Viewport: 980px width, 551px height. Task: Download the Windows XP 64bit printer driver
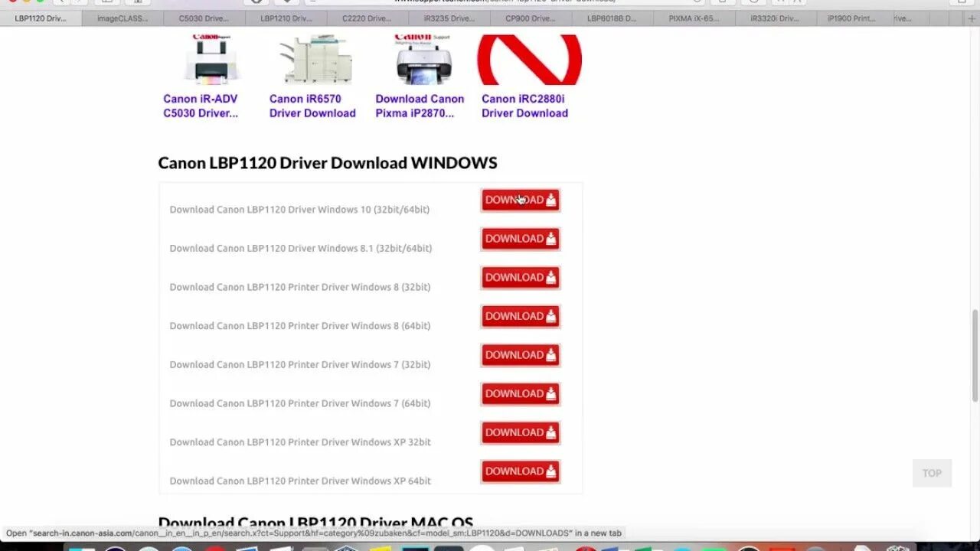coord(521,471)
